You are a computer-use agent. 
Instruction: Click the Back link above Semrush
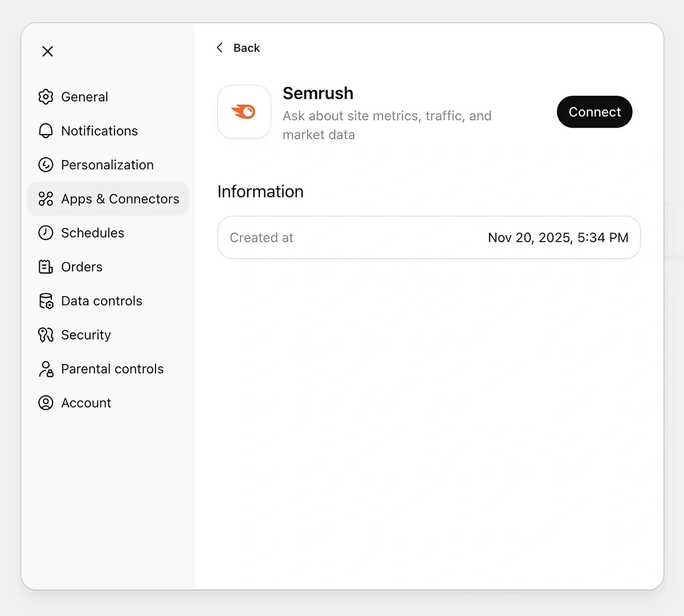246,48
